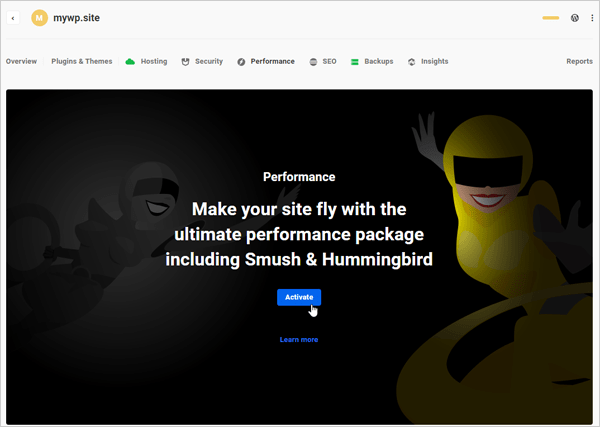Image resolution: width=600 pixels, height=427 pixels.
Task: Switch to the Overview tab
Action: coord(21,62)
